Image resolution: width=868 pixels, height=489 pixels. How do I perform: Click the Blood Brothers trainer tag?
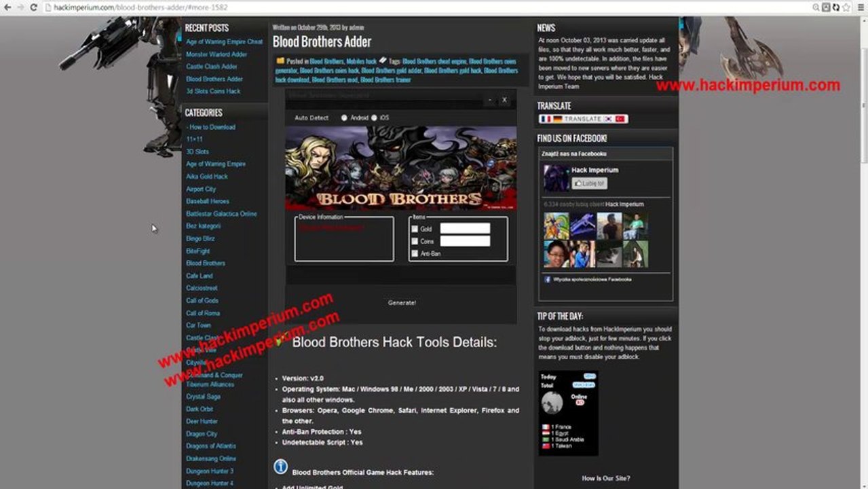[x=385, y=79]
